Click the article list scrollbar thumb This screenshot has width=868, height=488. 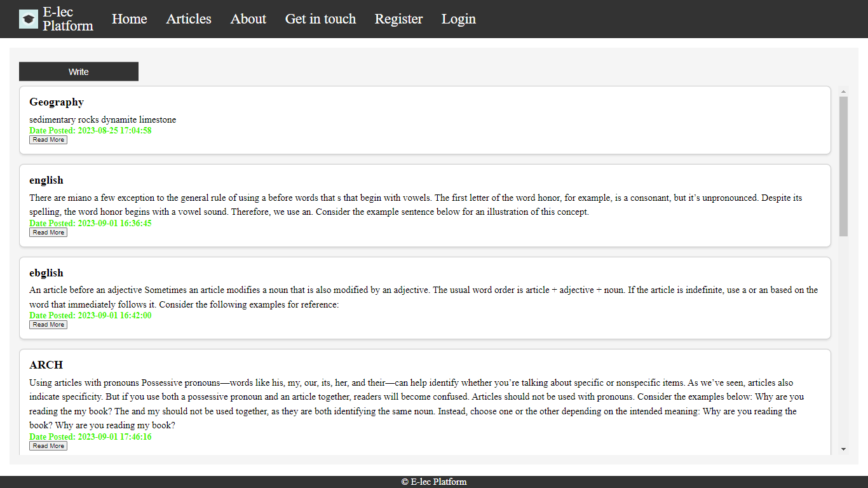click(843, 165)
